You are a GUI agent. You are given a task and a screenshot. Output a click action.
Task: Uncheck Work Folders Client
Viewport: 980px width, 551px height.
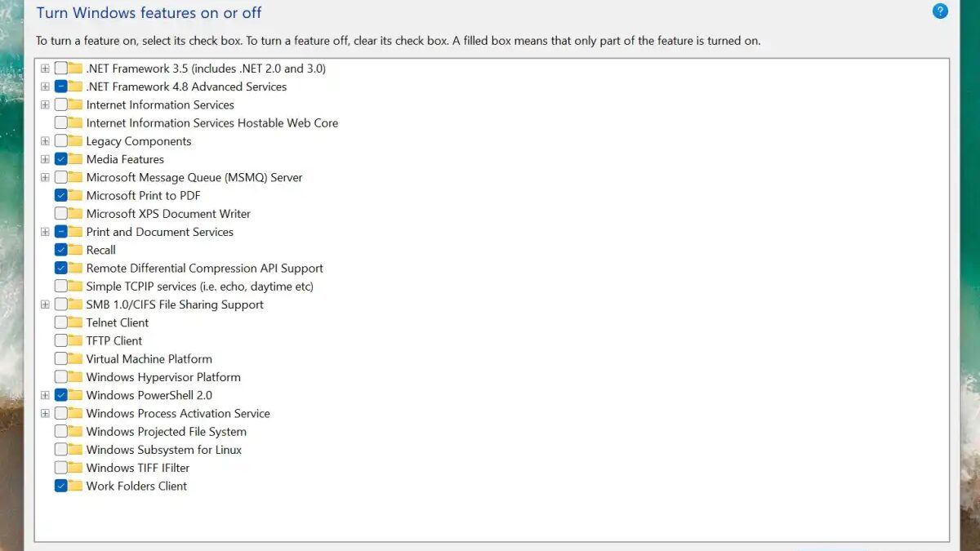(61, 486)
